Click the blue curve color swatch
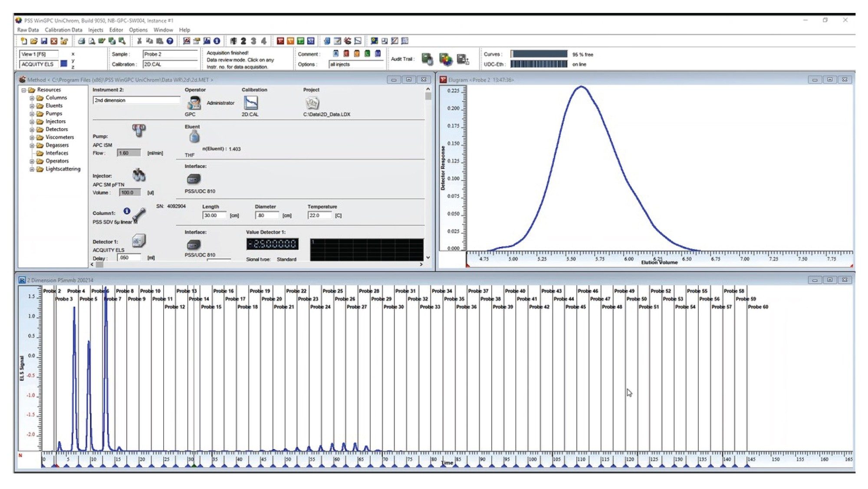 point(64,64)
